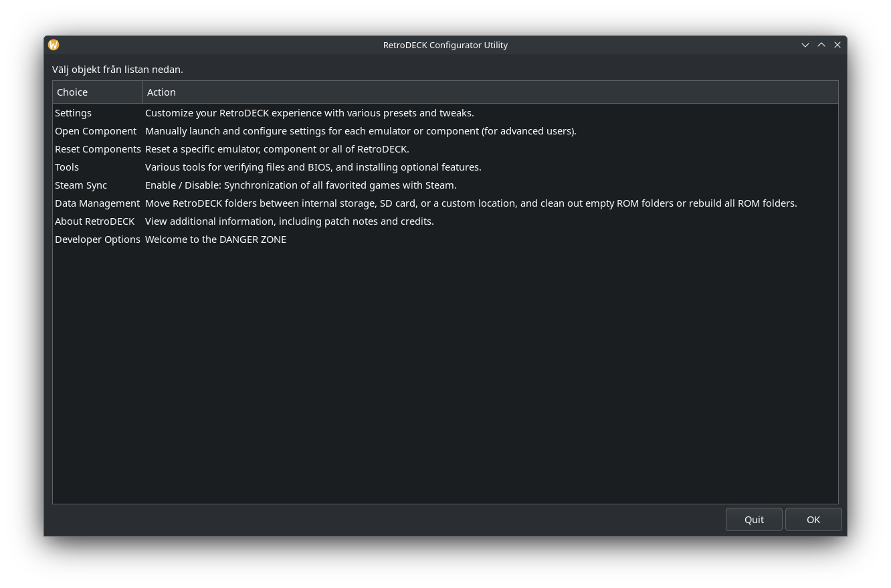Select Steam Sync in the list
This screenshot has height=588, width=891.
point(81,185)
